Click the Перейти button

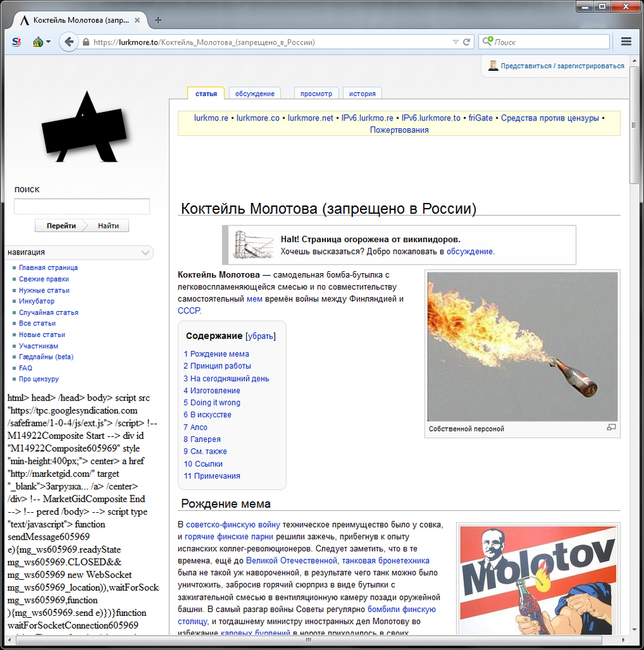(61, 225)
